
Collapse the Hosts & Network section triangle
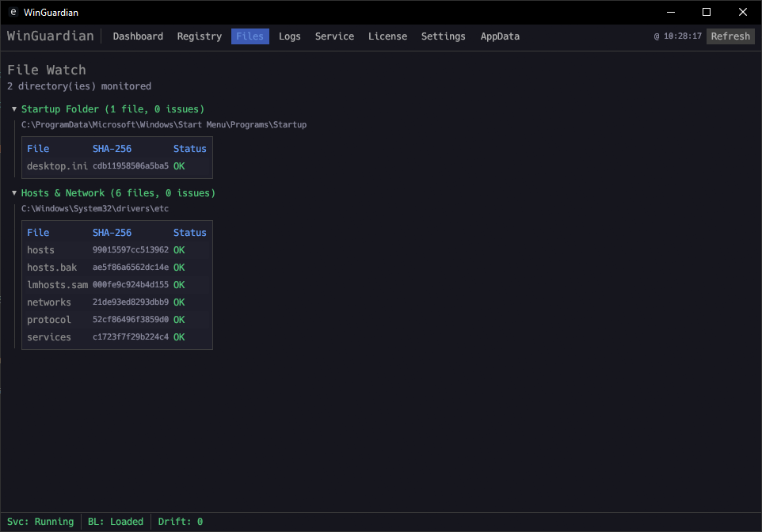point(14,193)
